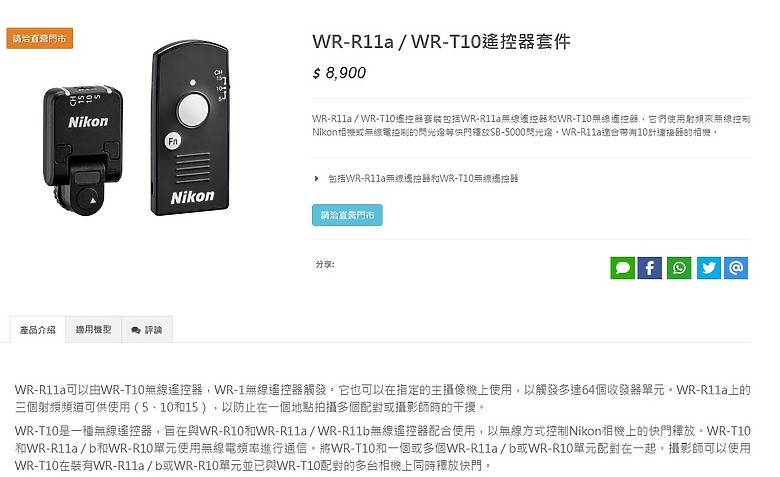Share this product via the email @ icon
This screenshot has width=780, height=477.
[x=736, y=268]
